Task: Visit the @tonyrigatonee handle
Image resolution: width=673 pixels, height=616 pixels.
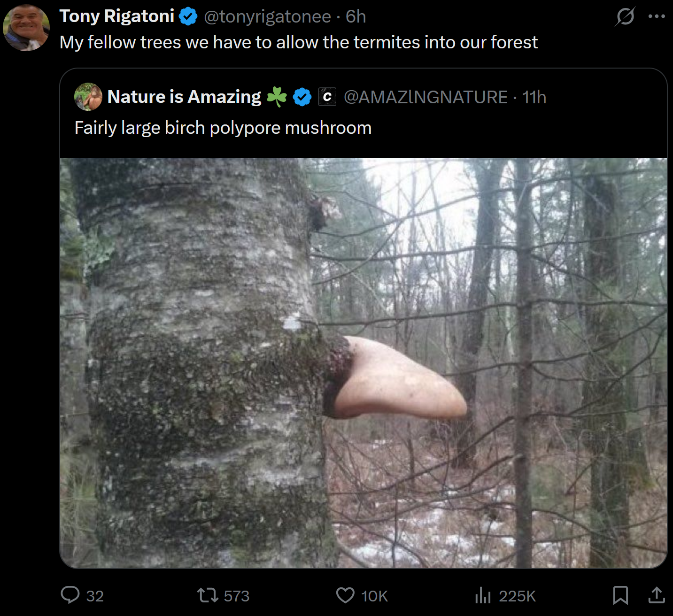Action: [267, 17]
